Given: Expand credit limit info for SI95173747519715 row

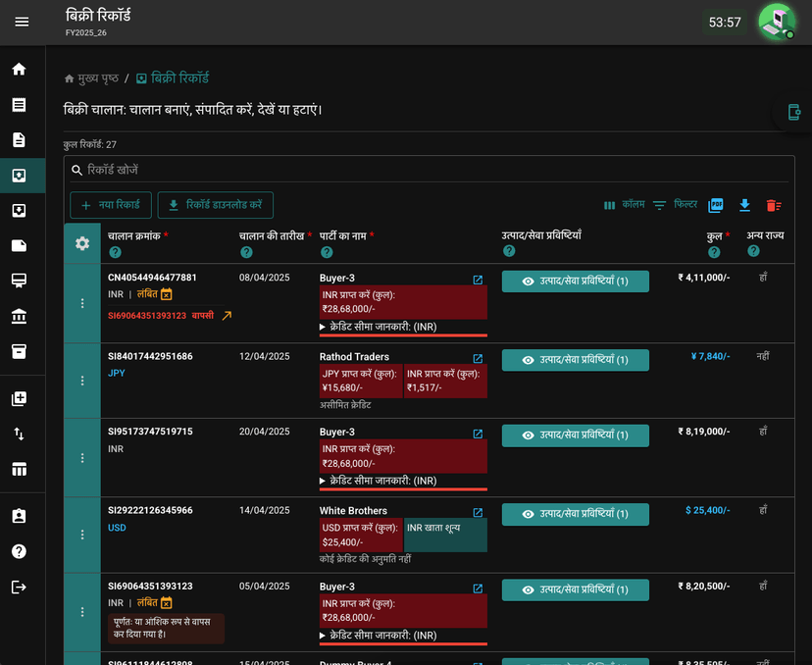Looking at the screenshot, I should point(378,481).
